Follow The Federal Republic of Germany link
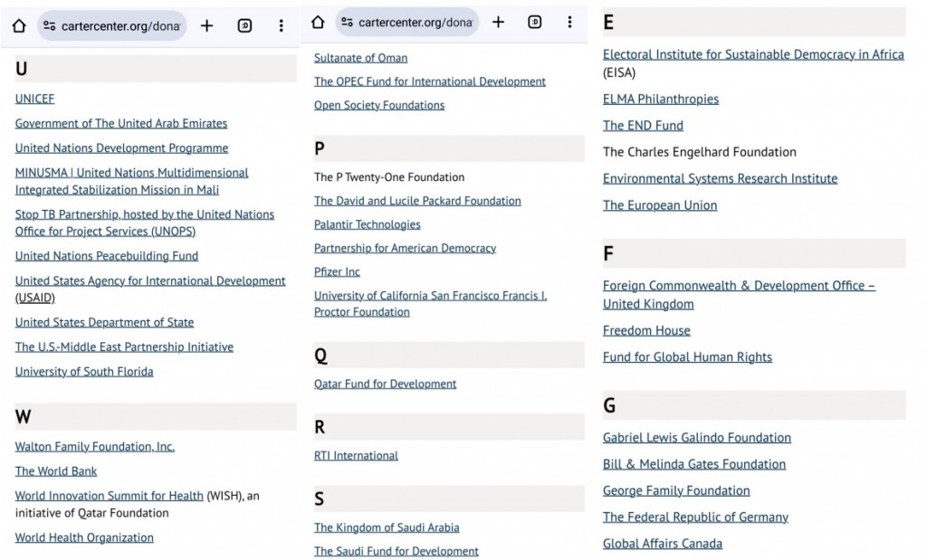 (x=696, y=517)
